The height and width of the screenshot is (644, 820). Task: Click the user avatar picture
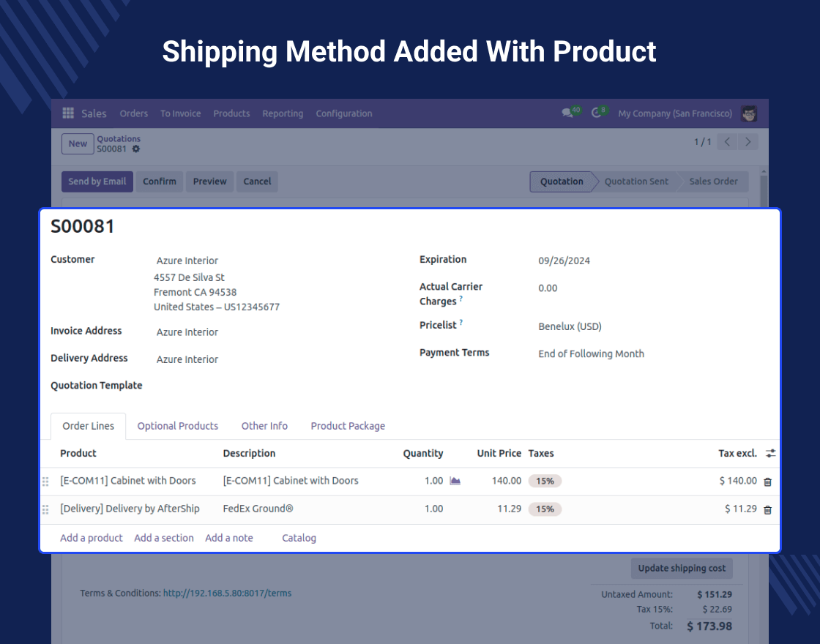749,113
